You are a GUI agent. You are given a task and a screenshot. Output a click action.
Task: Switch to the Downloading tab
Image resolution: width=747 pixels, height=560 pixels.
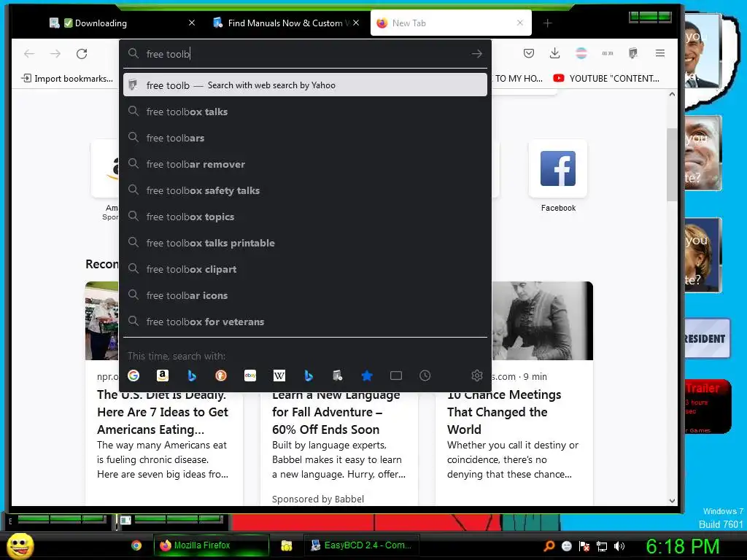pos(122,23)
